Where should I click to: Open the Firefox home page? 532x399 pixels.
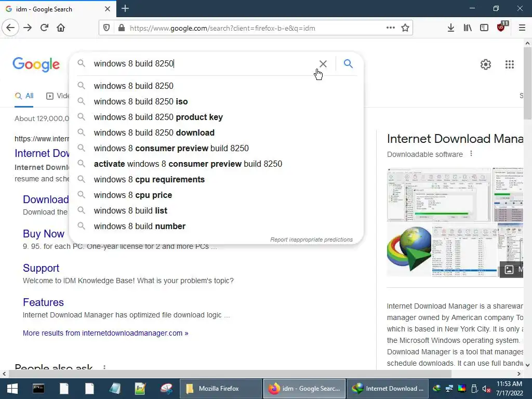(x=61, y=28)
